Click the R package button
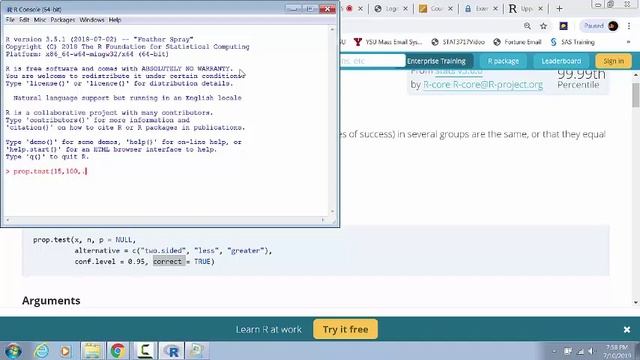640x360 pixels. tap(503, 61)
